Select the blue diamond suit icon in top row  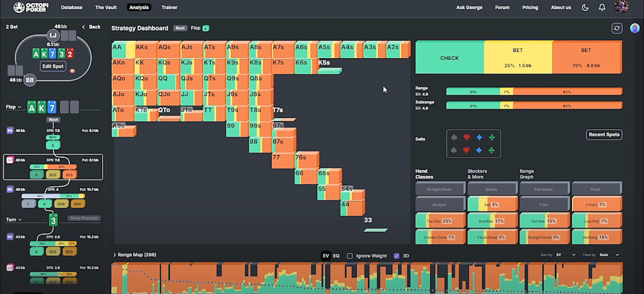479,137
